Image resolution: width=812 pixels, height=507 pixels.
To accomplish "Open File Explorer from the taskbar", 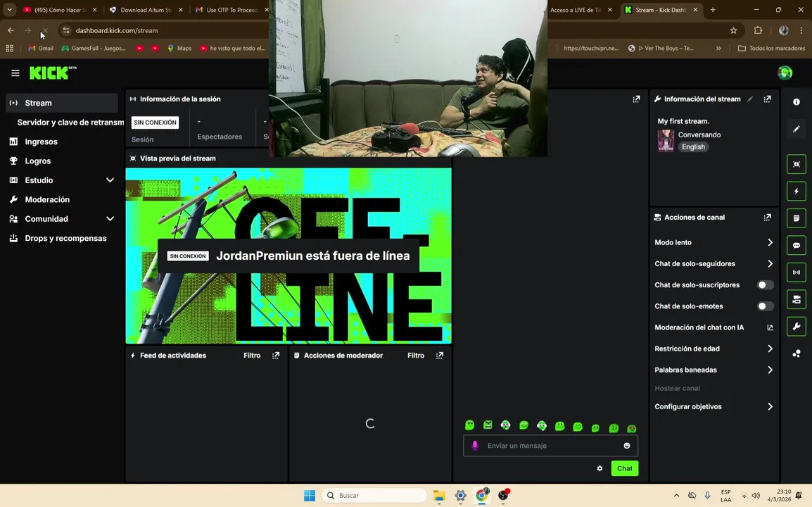I will click(x=439, y=496).
